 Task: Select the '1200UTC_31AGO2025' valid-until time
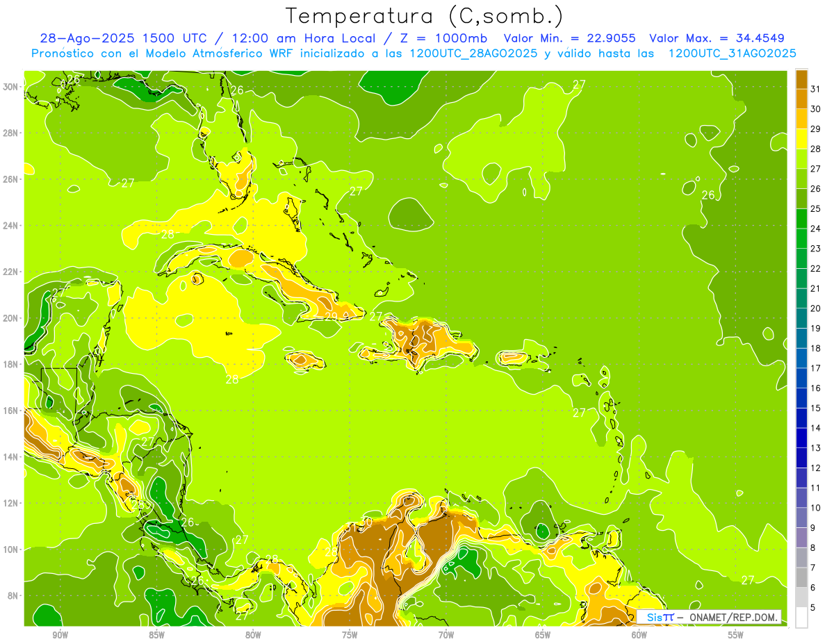732,53
